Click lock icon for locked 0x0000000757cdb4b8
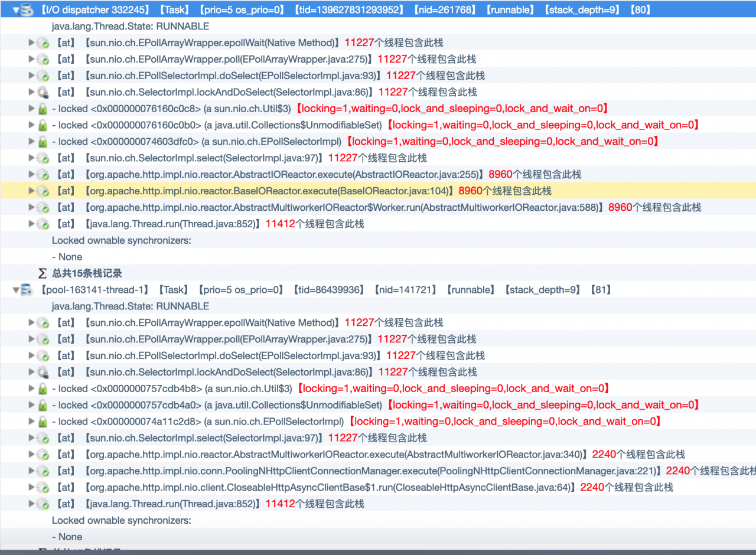This screenshot has height=555, width=756. click(43, 389)
